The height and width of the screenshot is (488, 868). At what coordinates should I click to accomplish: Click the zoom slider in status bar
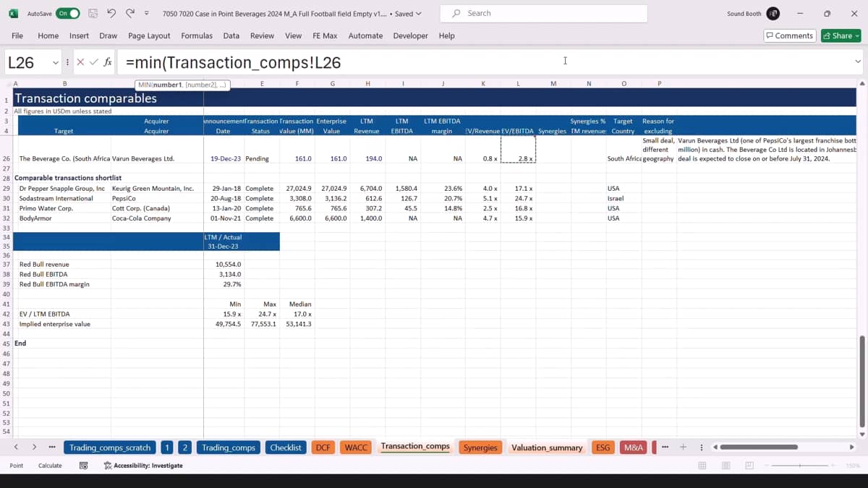click(801, 466)
